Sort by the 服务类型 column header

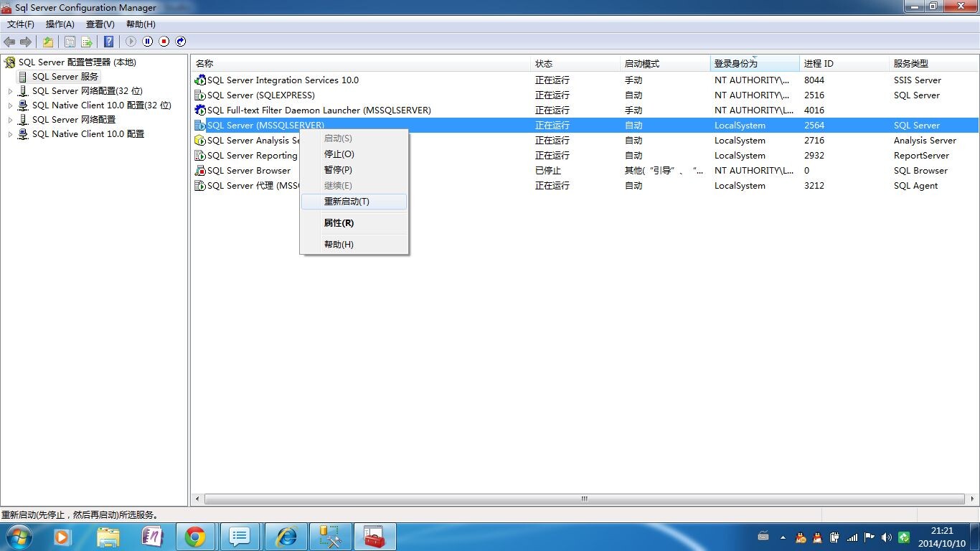click(934, 64)
